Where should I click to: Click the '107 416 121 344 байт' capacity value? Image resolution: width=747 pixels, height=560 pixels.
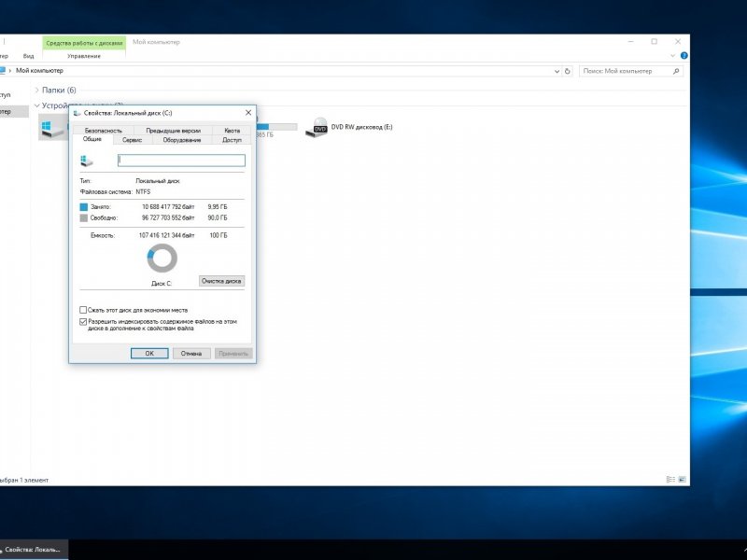(x=167, y=236)
